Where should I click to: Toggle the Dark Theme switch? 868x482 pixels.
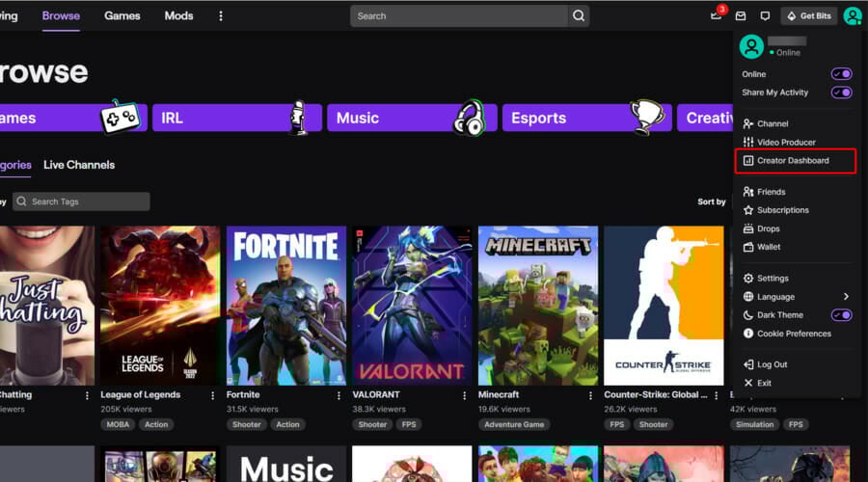841,315
